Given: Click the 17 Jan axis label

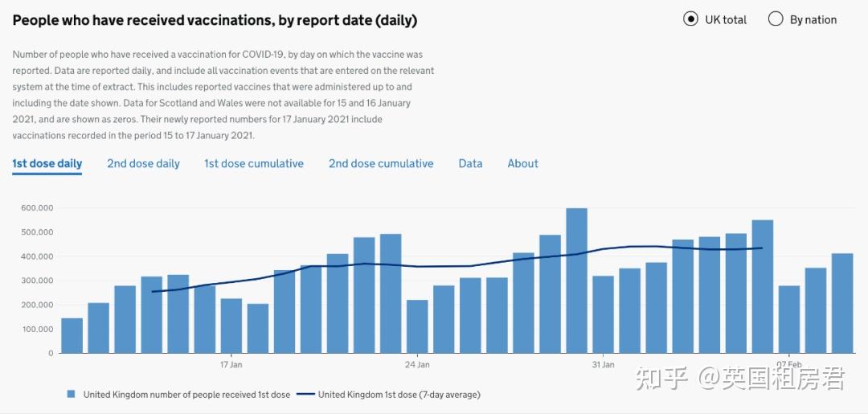Looking at the screenshot, I should click(x=231, y=365).
